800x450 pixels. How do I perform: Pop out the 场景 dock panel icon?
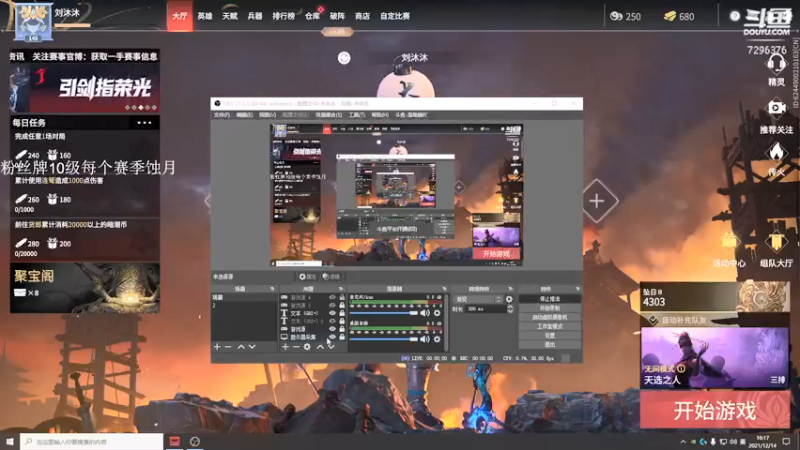[x=272, y=289]
